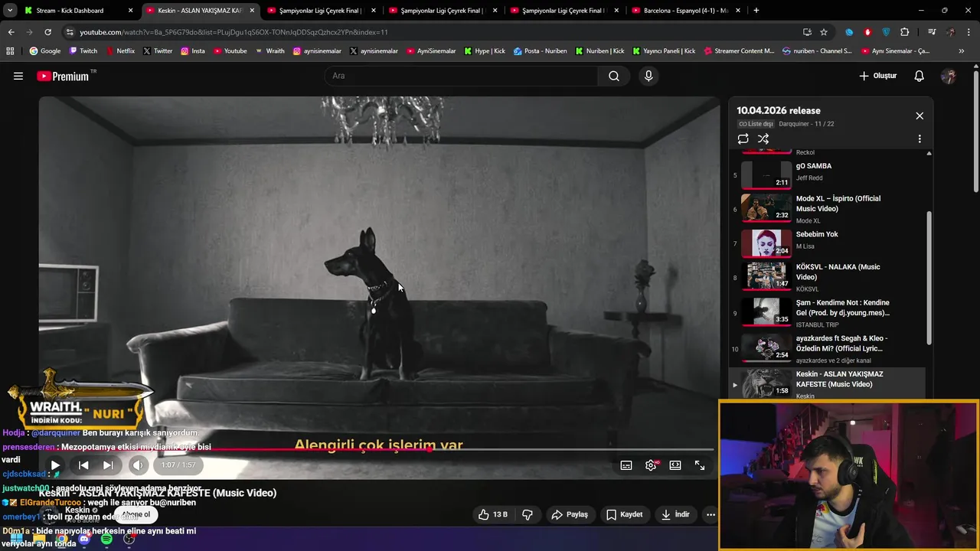Reload the current page

coord(47,32)
